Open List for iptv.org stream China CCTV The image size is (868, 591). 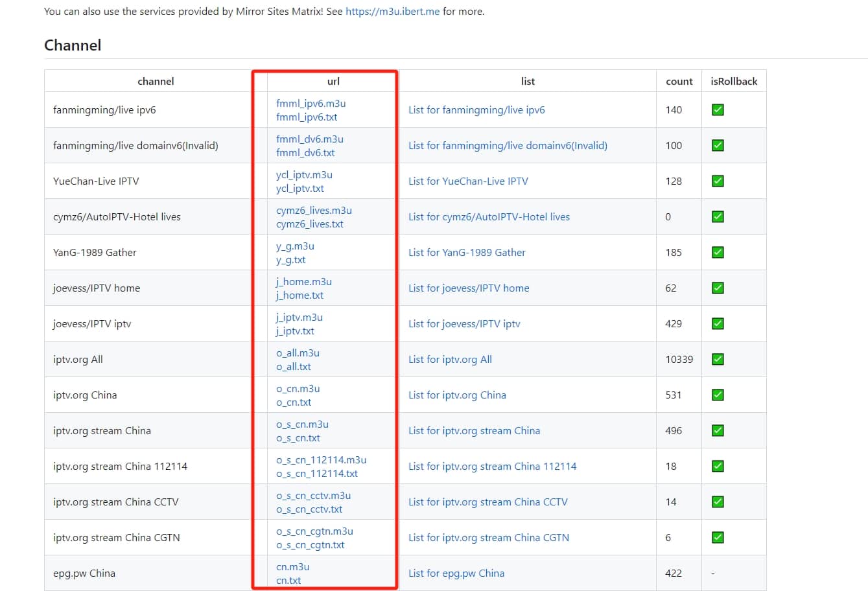tap(487, 502)
